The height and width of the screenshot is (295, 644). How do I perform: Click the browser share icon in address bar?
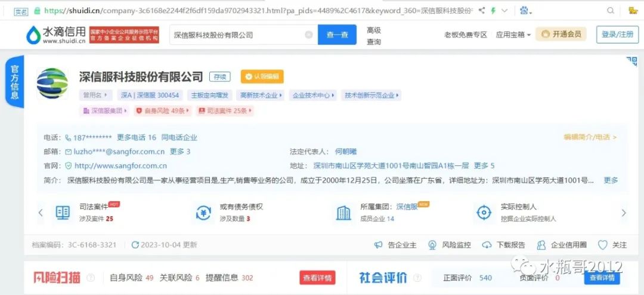click(482, 11)
